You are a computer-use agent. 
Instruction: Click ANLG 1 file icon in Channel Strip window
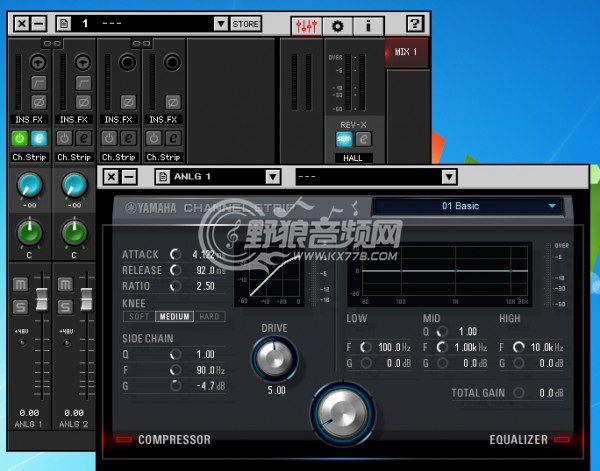[163, 176]
